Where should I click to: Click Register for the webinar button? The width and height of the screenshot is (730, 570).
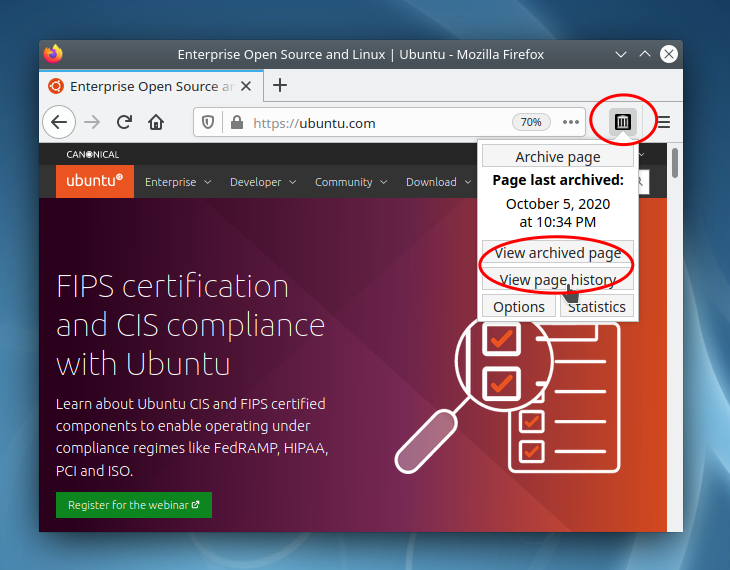coord(134,505)
